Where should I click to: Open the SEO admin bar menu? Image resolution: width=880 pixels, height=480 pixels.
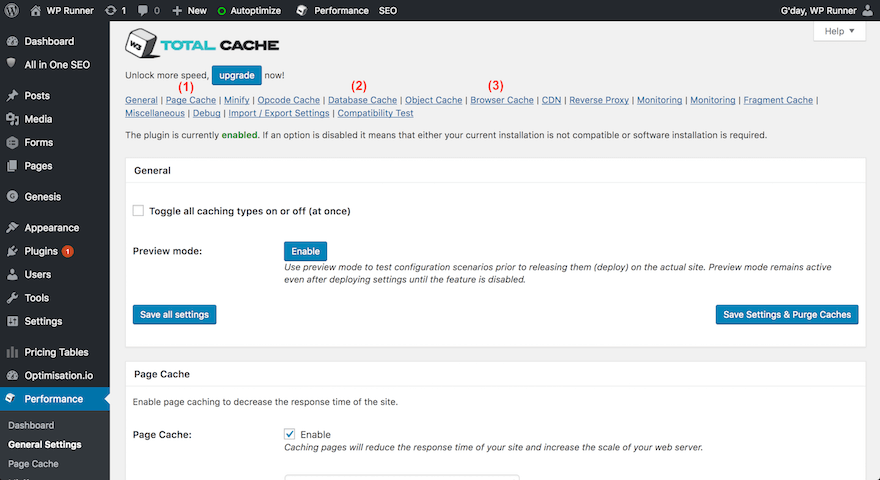click(x=388, y=10)
